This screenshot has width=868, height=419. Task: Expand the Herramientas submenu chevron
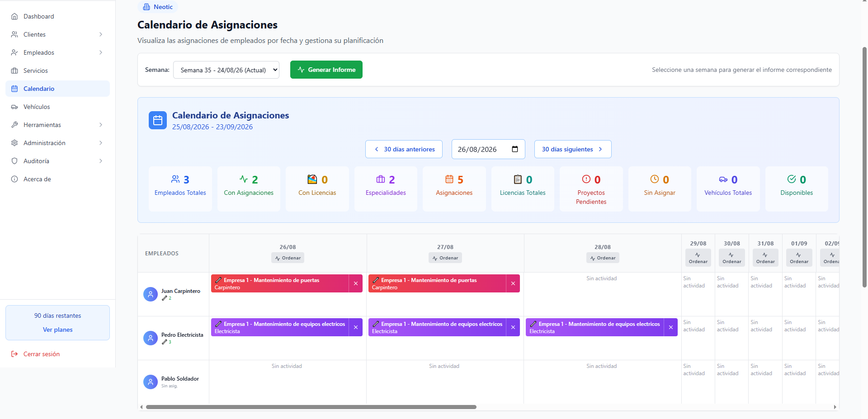(101, 125)
